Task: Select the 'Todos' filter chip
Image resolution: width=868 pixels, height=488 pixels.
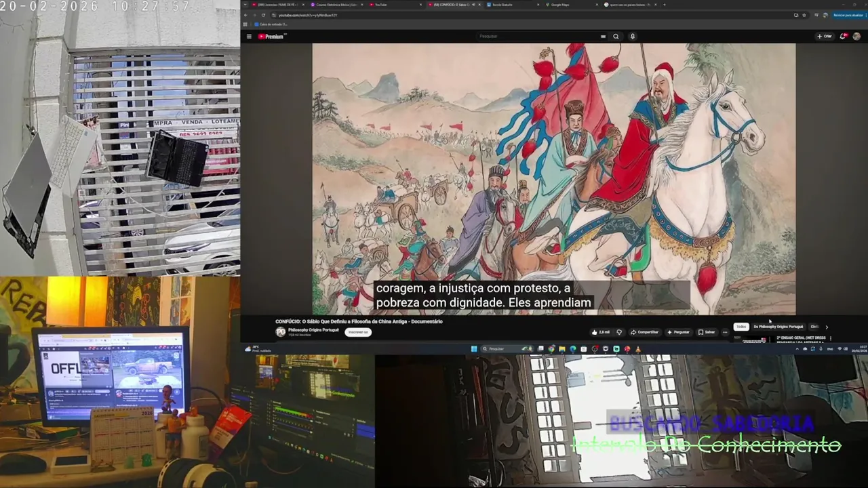Action: [741, 327]
